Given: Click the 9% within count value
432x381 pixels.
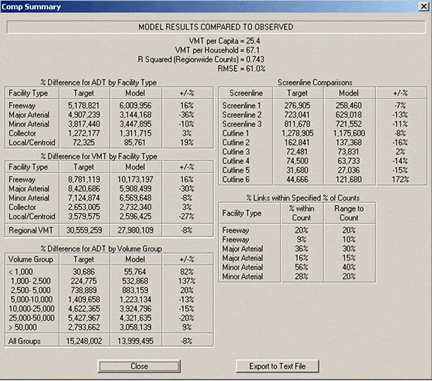Looking at the screenshot, I should (302, 240).
